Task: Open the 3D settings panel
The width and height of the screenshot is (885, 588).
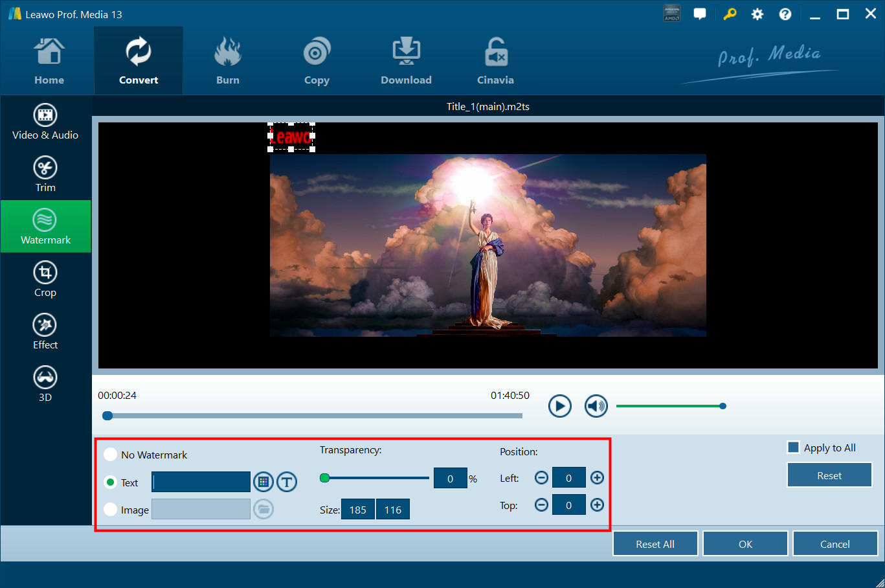Action: tap(45, 384)
